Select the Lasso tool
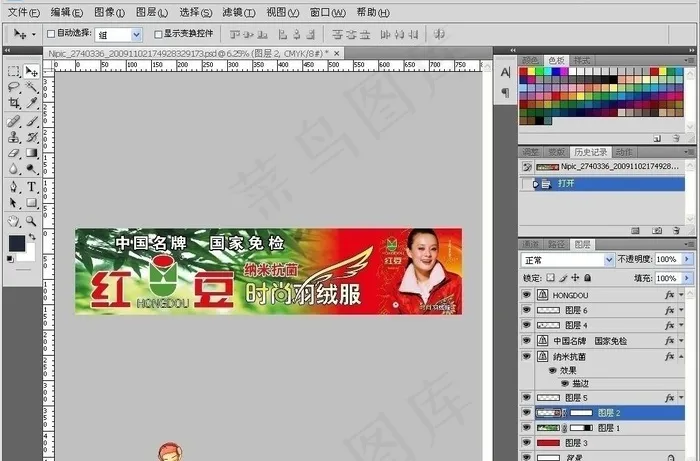700x461 pixels. tap(13, 87)
